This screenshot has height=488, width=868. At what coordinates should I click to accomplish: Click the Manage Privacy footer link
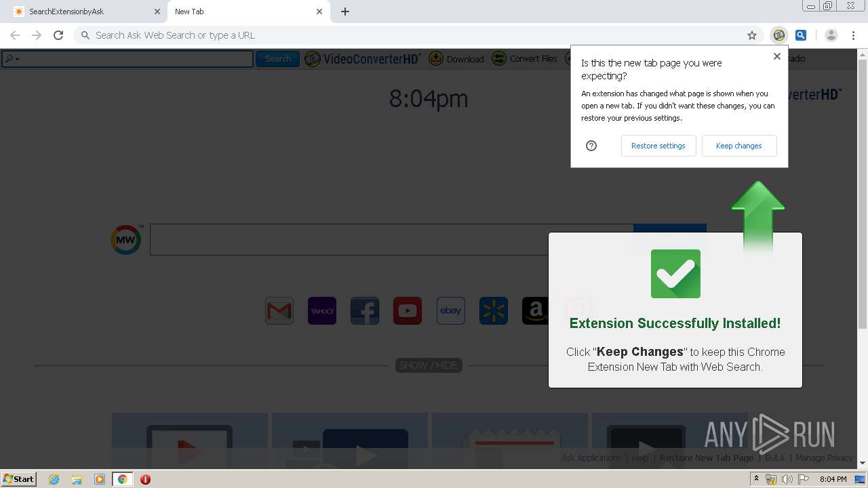click(x=825, y=458)
